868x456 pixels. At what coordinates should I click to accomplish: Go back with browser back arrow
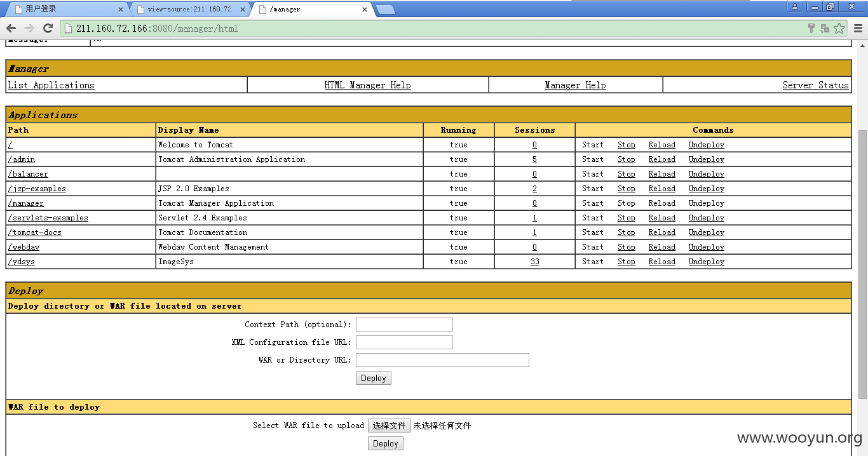[x=11, y=28]
